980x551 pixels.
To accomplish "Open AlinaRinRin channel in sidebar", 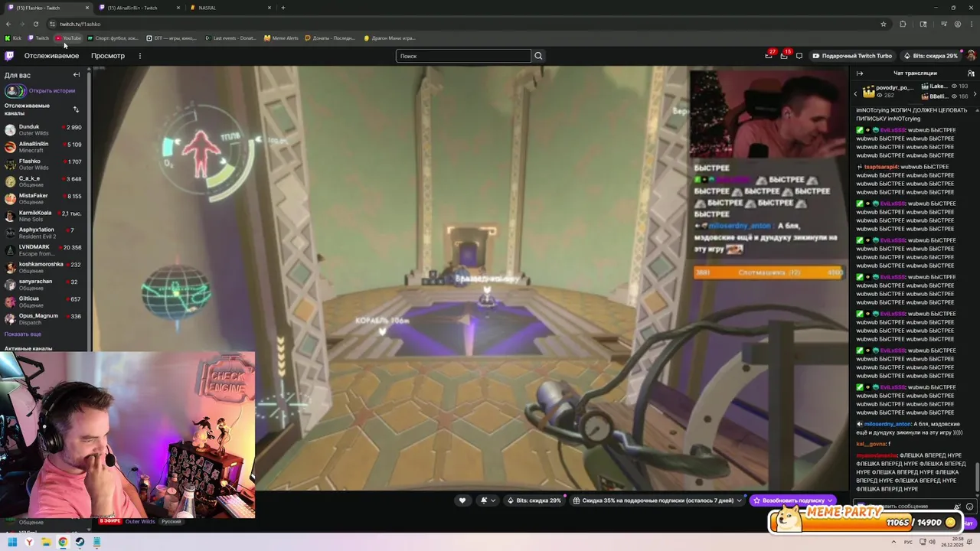I will click(x=44, y=147).
